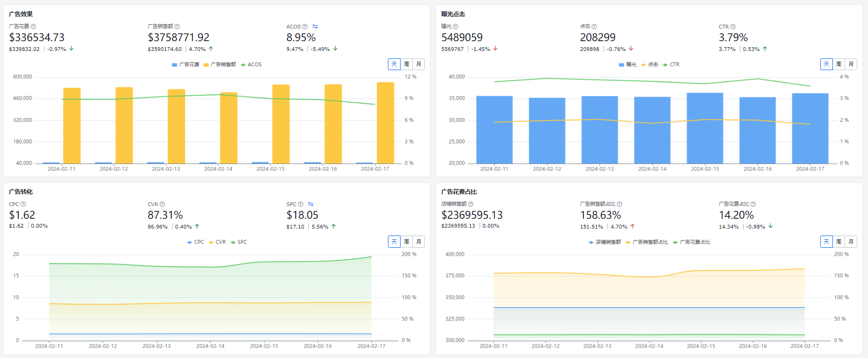Click the 14.20% ad spend share value
The height and width of the screenshot is (358, 868).
click(x=736, y=215)
